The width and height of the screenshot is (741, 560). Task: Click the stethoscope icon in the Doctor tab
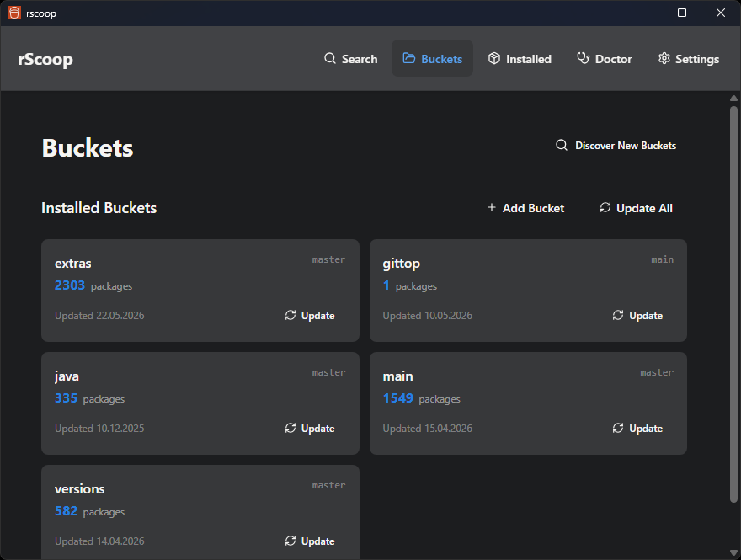584,58
